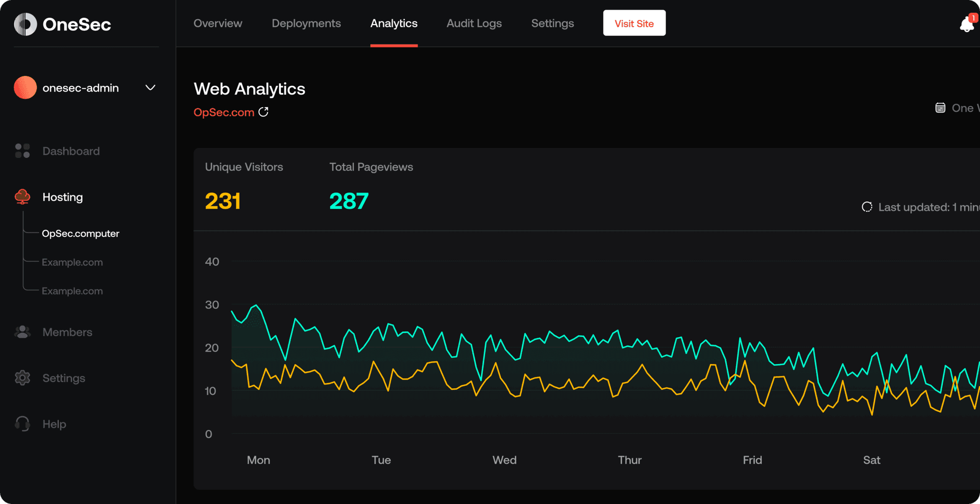Select OpSec.computer in the Hosting tree
The height and width of the screenshot is (504, 980).
point(81,234)
